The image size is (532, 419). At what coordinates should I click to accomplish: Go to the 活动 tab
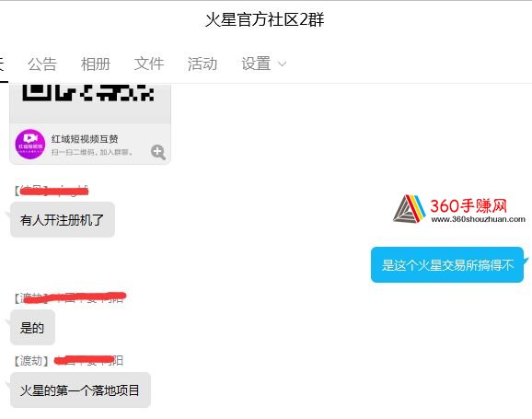coord(202,64)
